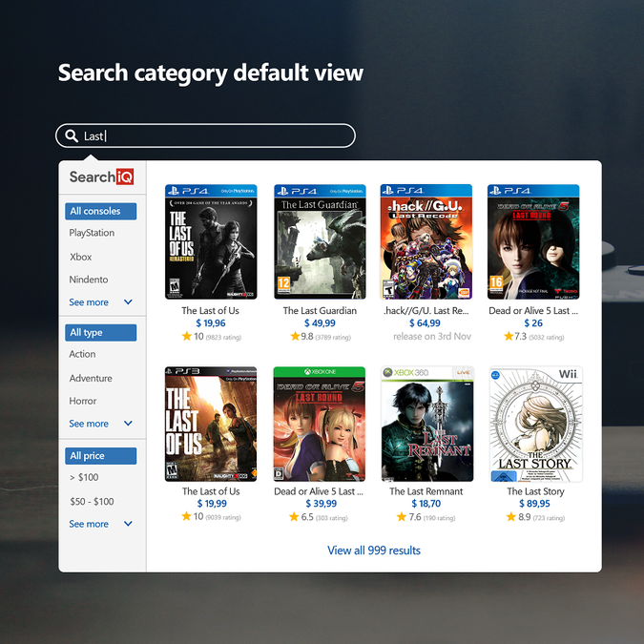The height and width of the screenshot is (644, 644).
Task: Open The Last of Us Remastered PS4 cover
Action: [211, 241]
